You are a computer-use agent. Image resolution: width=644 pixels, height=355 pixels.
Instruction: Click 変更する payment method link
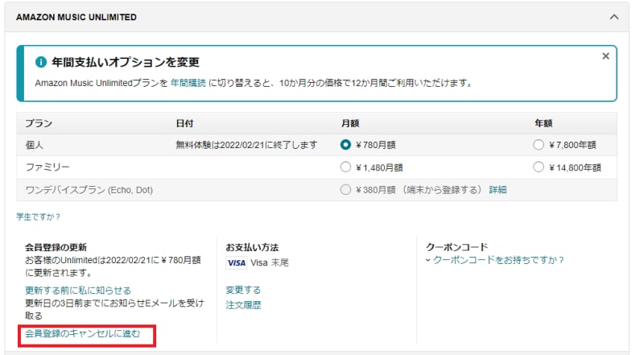[x=244, y=290]
